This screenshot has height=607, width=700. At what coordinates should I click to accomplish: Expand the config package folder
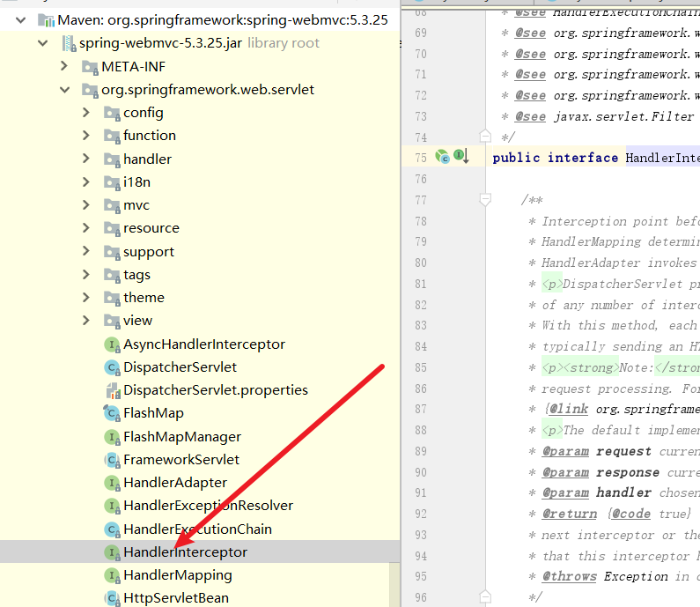point(85,112)
